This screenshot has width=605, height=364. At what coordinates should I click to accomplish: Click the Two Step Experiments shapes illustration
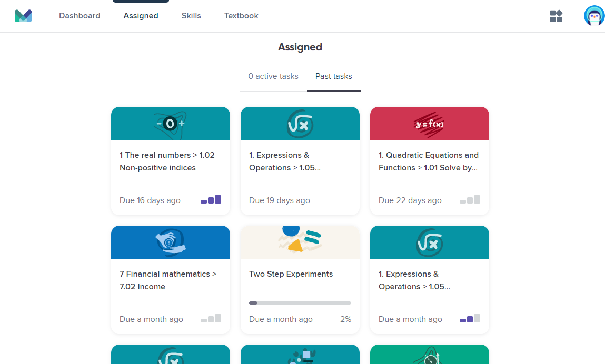point(300,239)
